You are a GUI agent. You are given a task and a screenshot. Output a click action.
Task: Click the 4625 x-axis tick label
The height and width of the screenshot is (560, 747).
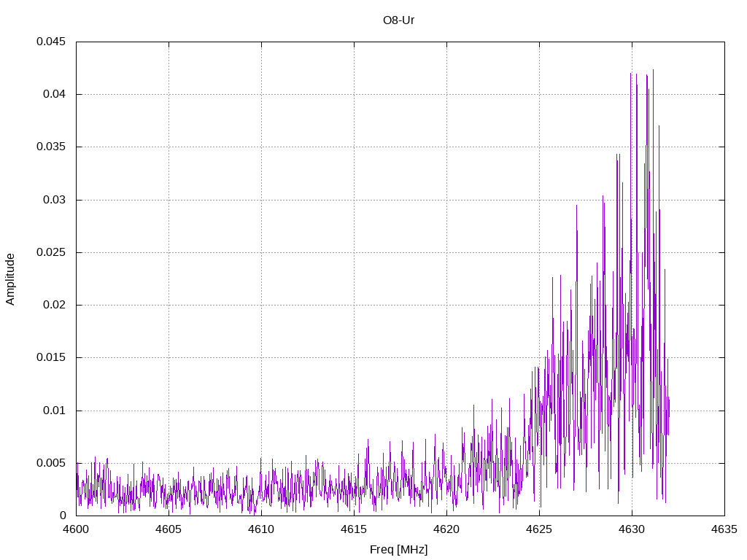(539, 529)
